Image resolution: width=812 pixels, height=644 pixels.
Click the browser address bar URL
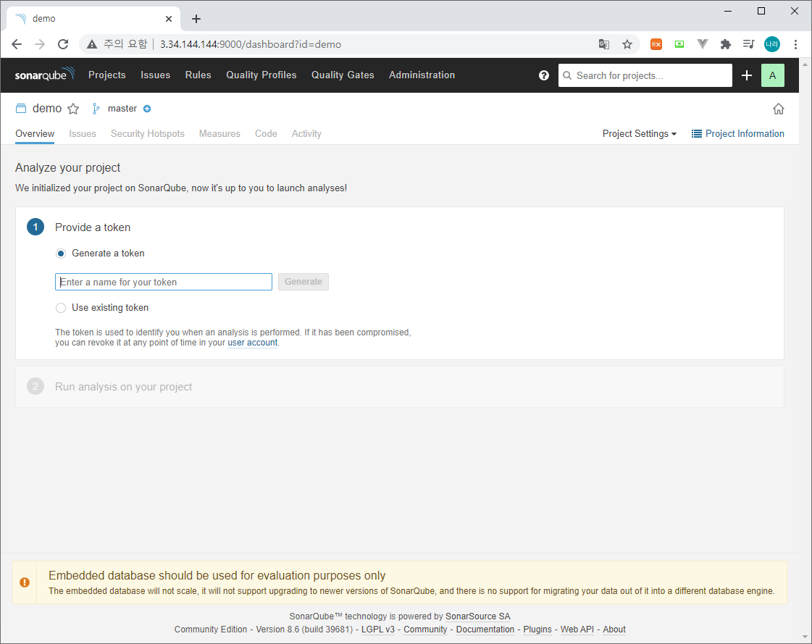coord(251,44)
